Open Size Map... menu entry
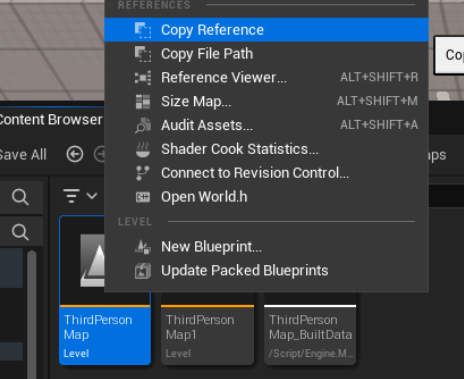Viewport: 464px width, 379px height. 266,101
